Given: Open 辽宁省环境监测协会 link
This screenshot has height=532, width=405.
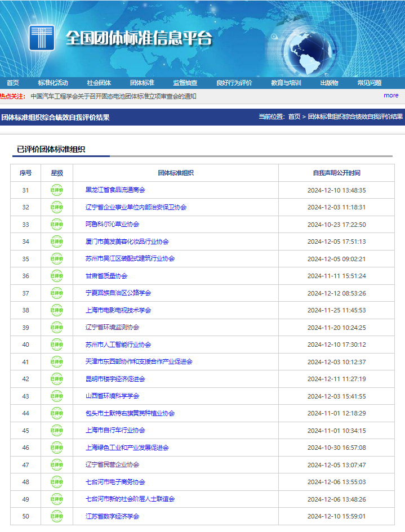Looking at the screenshot, I should [x=112, y=328].
